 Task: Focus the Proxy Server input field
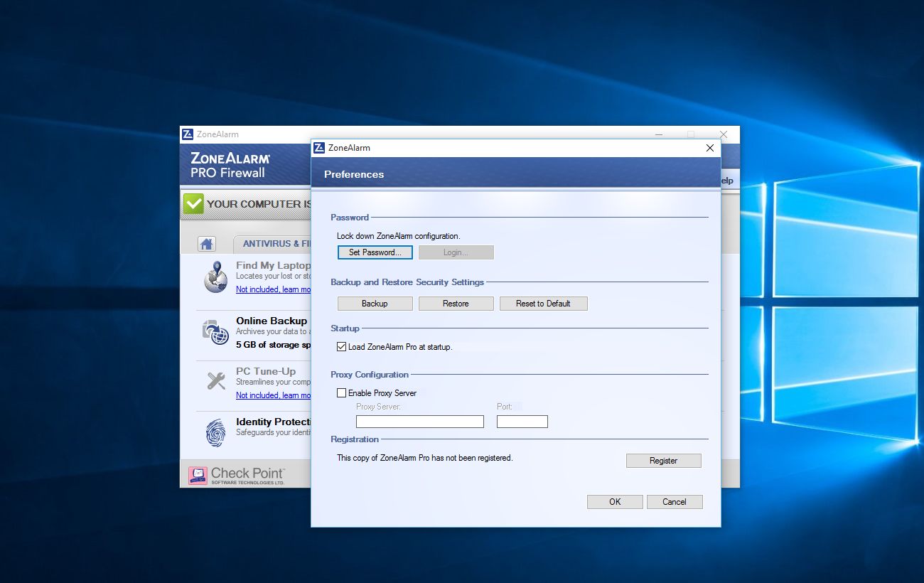click(x=419, y=422)
